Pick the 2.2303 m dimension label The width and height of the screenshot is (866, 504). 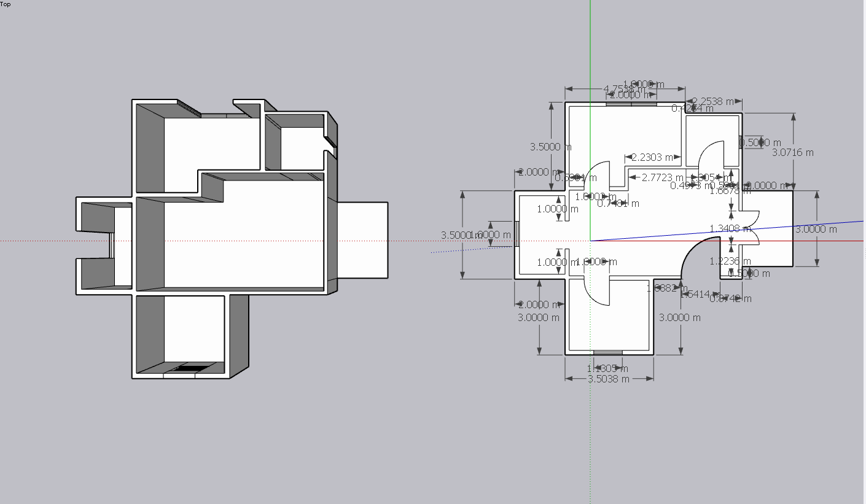652,157
